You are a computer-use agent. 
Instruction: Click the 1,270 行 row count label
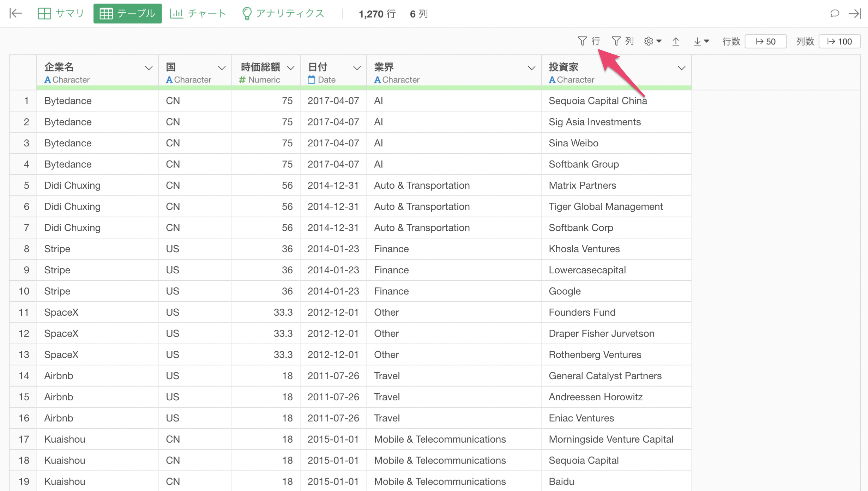pyautogui.click(x=377, y=14)
